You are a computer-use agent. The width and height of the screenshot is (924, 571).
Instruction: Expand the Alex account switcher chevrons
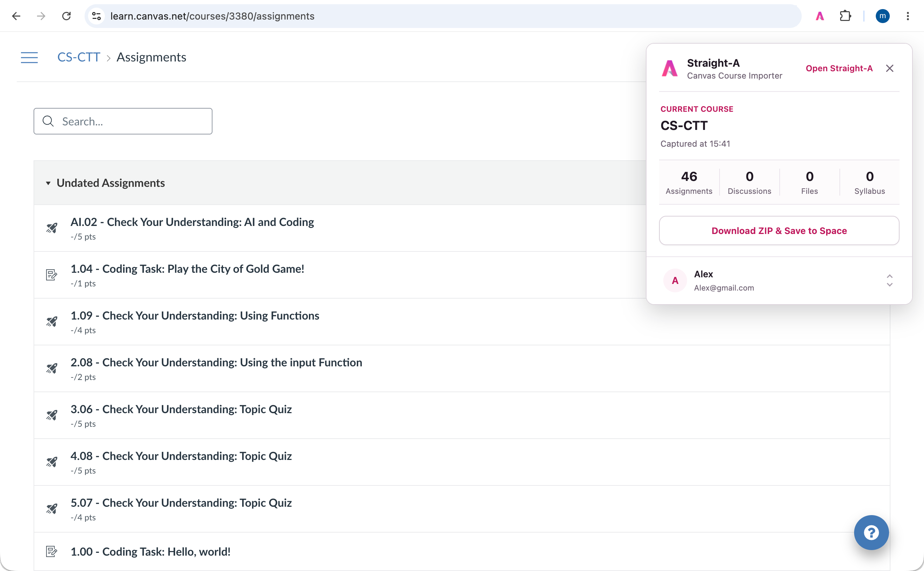(x=890, y=280)
